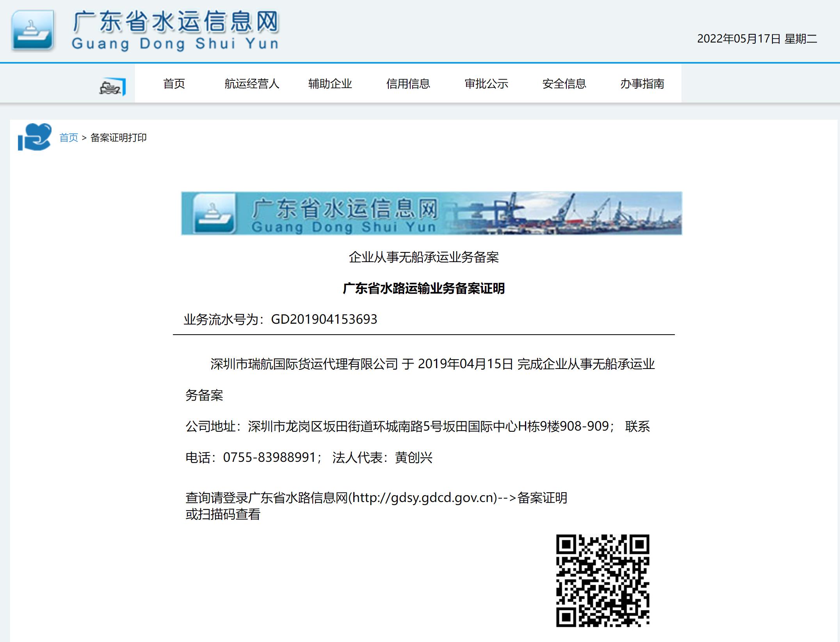Click the serial number GD201904153693
This screenshot has width=840, height=642.
click(324, 319)
